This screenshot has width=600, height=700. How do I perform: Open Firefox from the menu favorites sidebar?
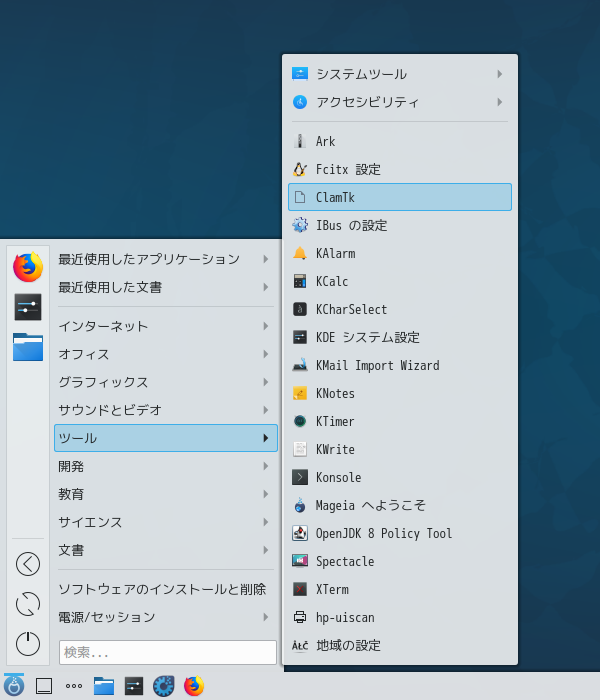click(x=28, y=267)
